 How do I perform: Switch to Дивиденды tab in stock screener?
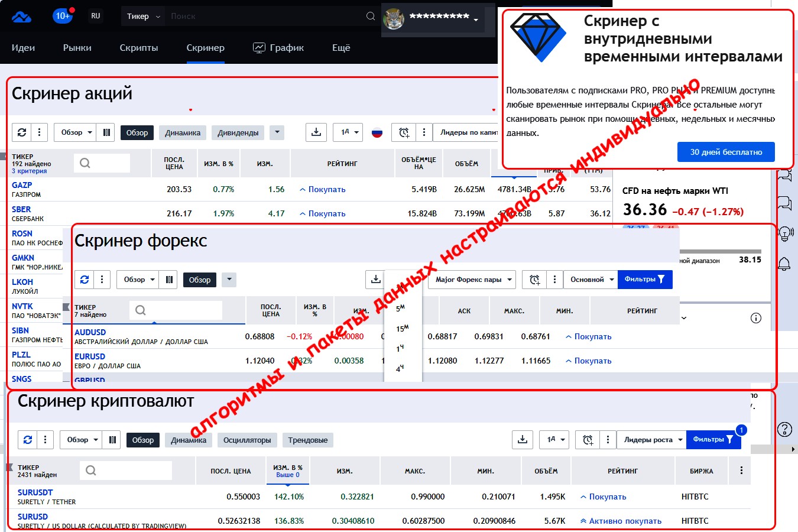238,132
